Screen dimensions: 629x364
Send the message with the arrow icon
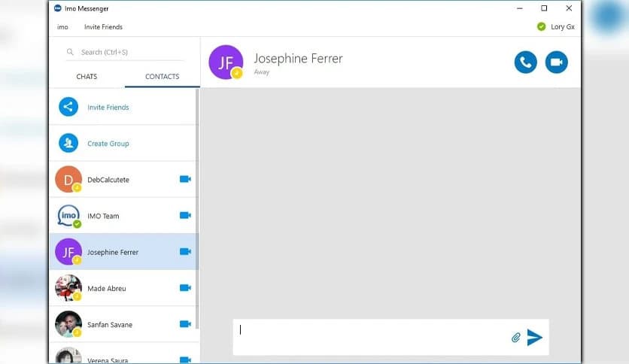click(534, 338)
